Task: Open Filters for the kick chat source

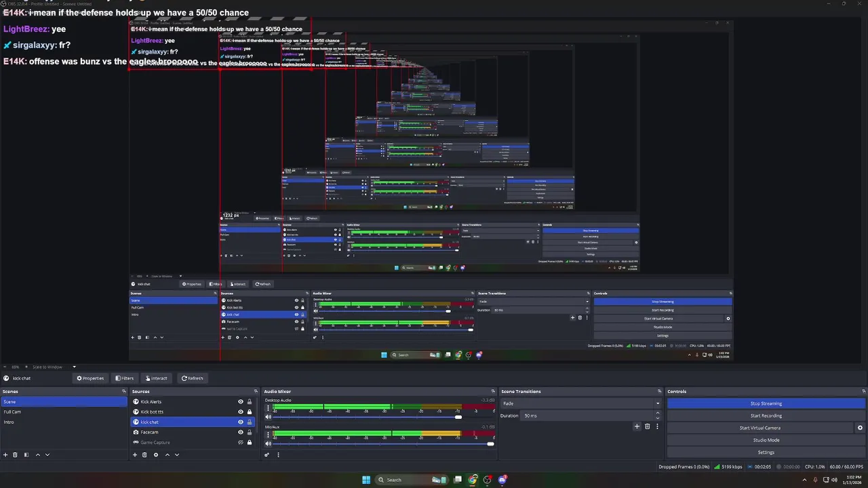Action: [x=125, y=378]
